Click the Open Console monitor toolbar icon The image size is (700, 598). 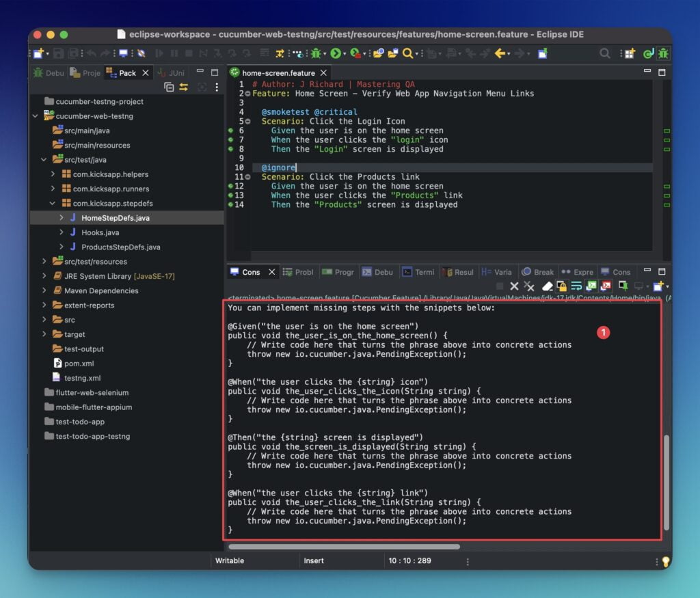tap(123, 53)
